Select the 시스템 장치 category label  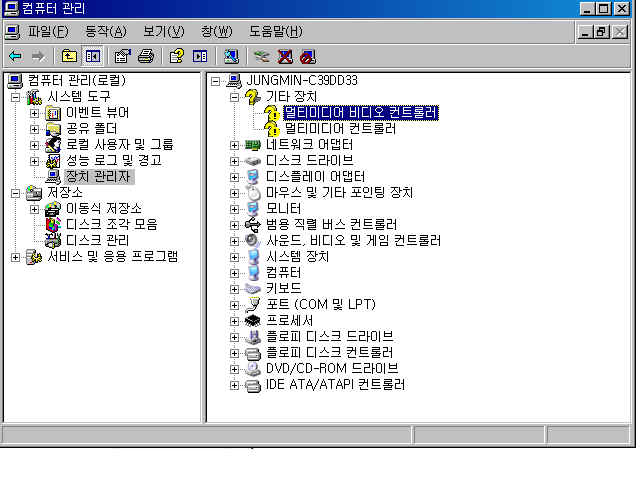(x=297, y=256)
